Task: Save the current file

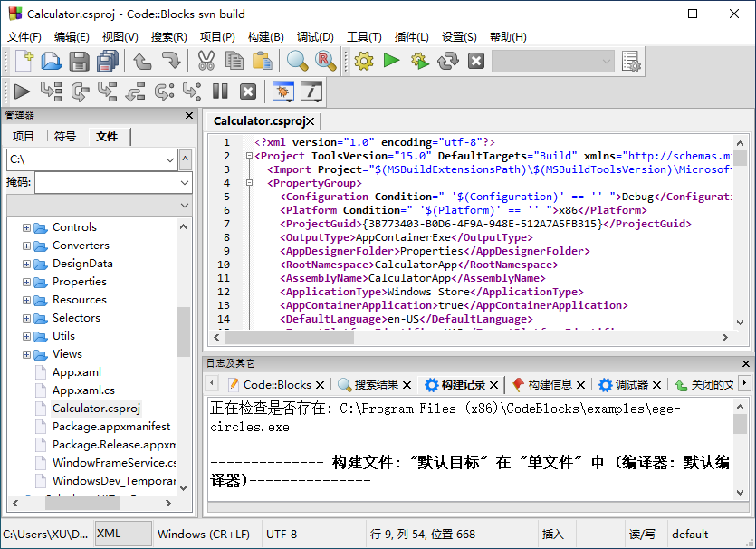Action: pos(79,62)
